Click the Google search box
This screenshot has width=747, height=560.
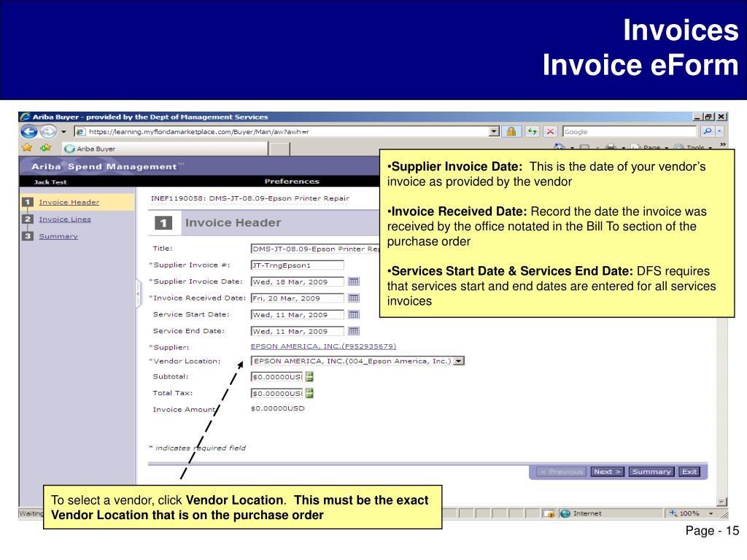pyautogui.click(x=630, y=132)
